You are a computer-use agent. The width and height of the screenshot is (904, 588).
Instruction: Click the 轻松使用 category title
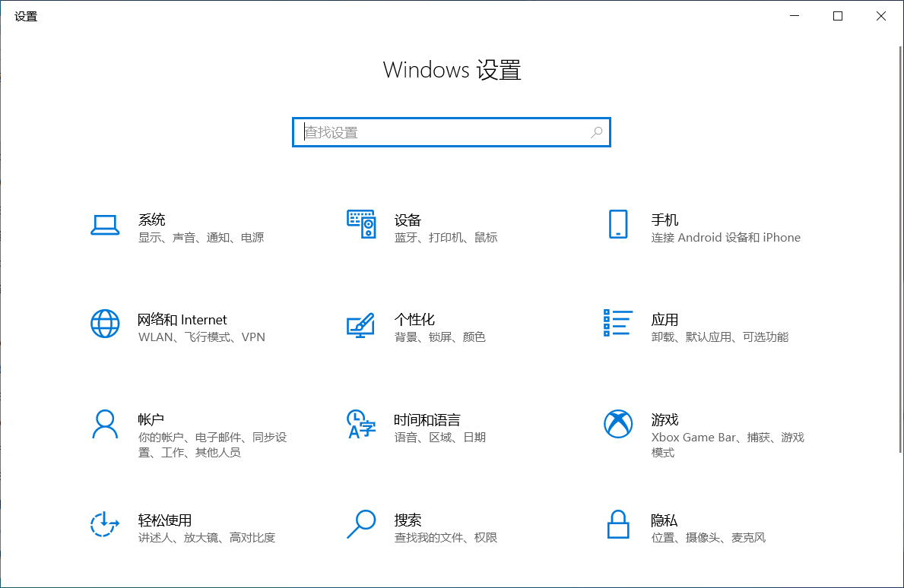tap(165, 520)
